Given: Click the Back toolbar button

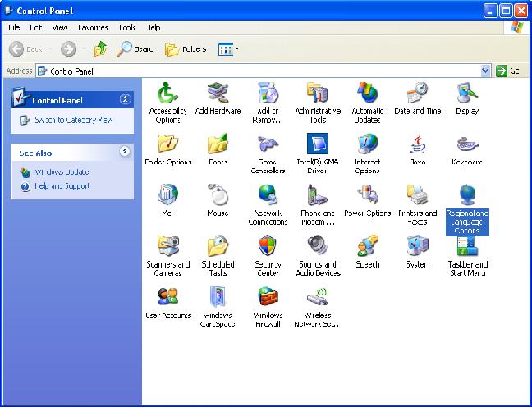Looking at the screenshot, I should (x=25, y=49).
